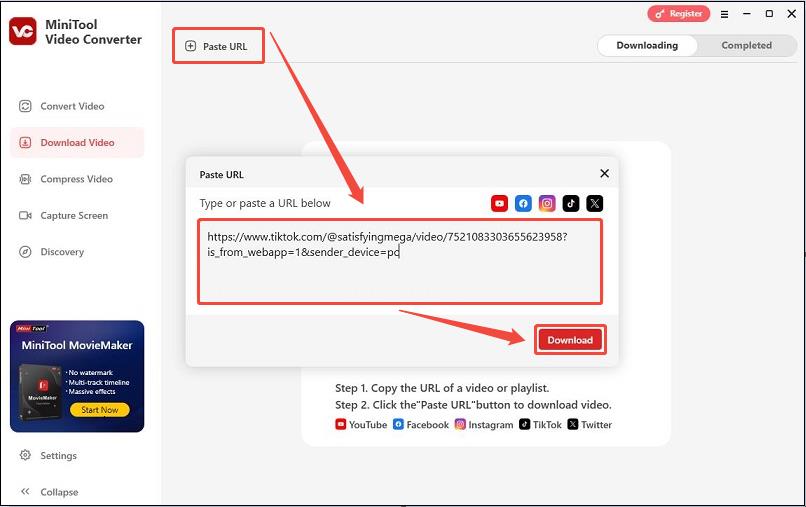The image size is (806, 507).
Task: Click the MovieMaker product box image
Action: 41,392
